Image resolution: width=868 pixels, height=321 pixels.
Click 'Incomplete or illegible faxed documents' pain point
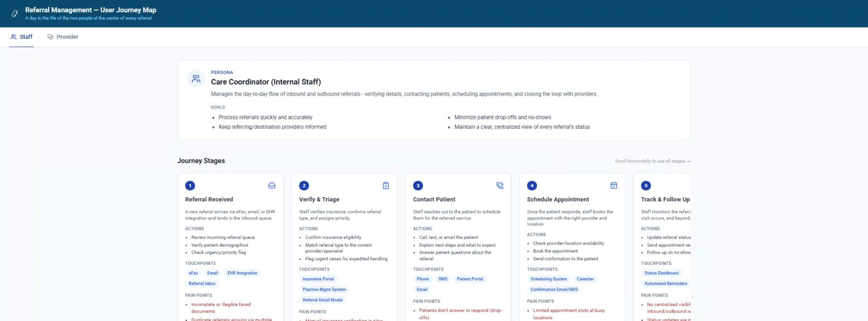coord(221,308)
